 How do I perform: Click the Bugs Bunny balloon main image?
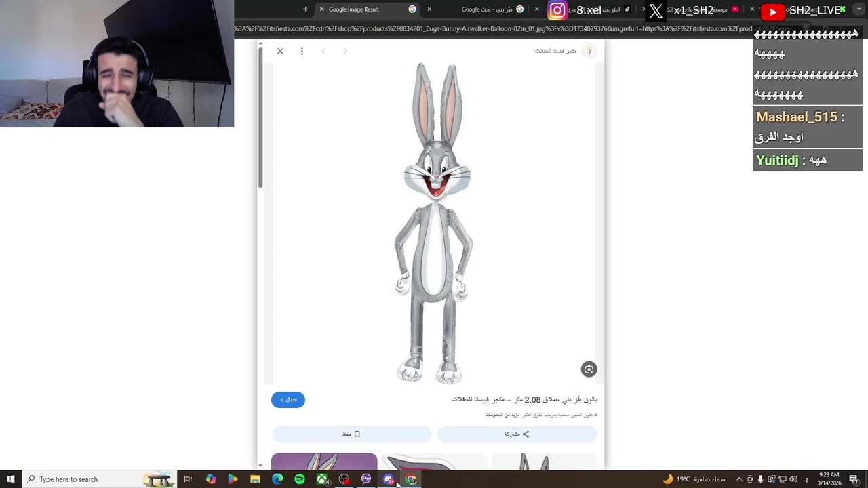433,223
